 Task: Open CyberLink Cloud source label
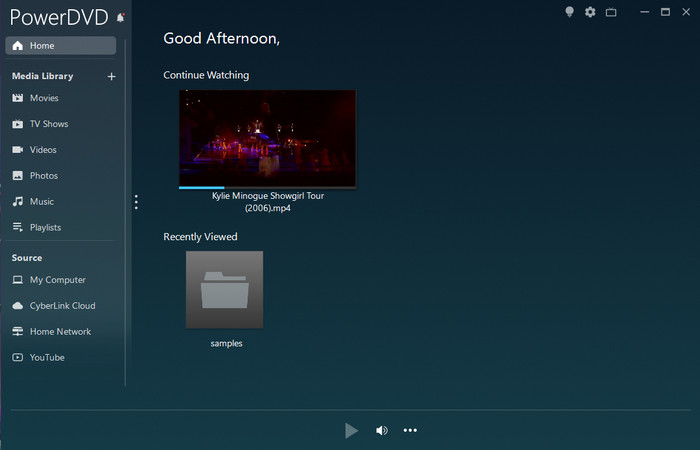pyautogui.click(x=62, y=306)
